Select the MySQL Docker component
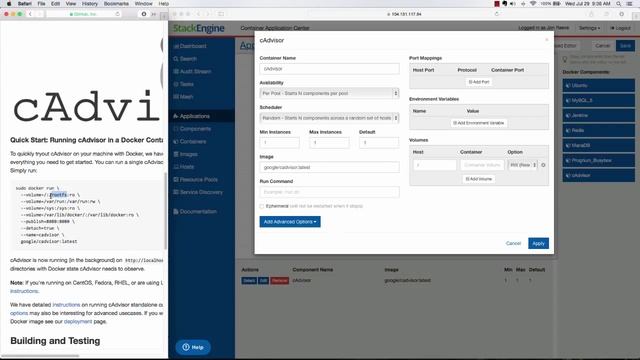 coord(598,100)
